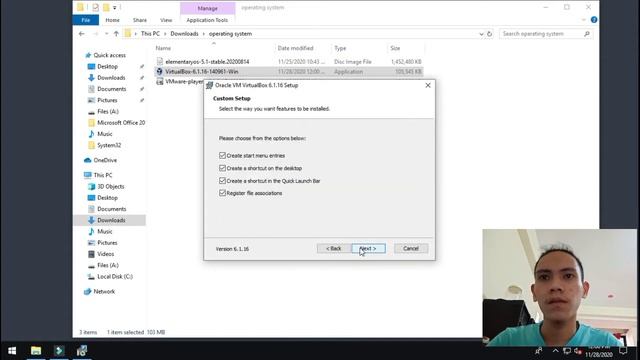Open Pictures under This PC
Screen dimensions: 640x360
pos(107,243)
